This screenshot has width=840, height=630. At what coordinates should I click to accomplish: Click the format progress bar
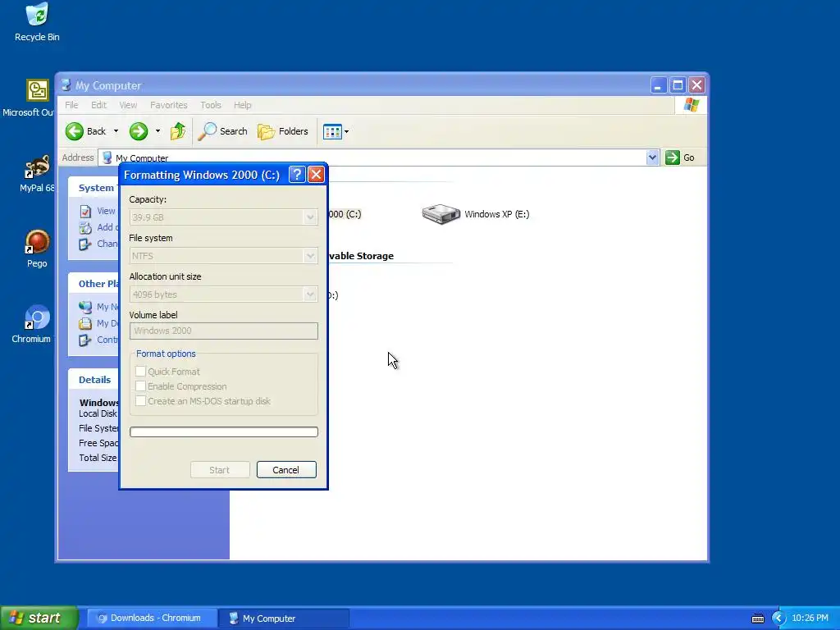(x=223, y=431)
